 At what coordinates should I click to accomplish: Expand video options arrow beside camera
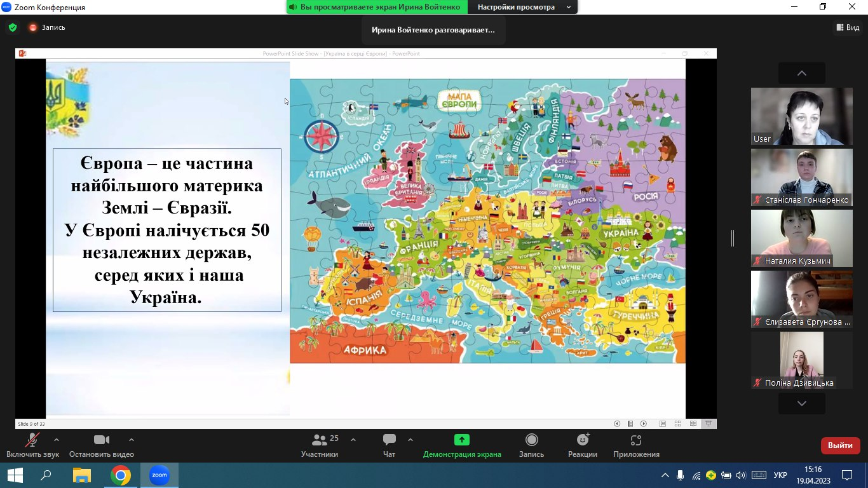click(132, 439)
